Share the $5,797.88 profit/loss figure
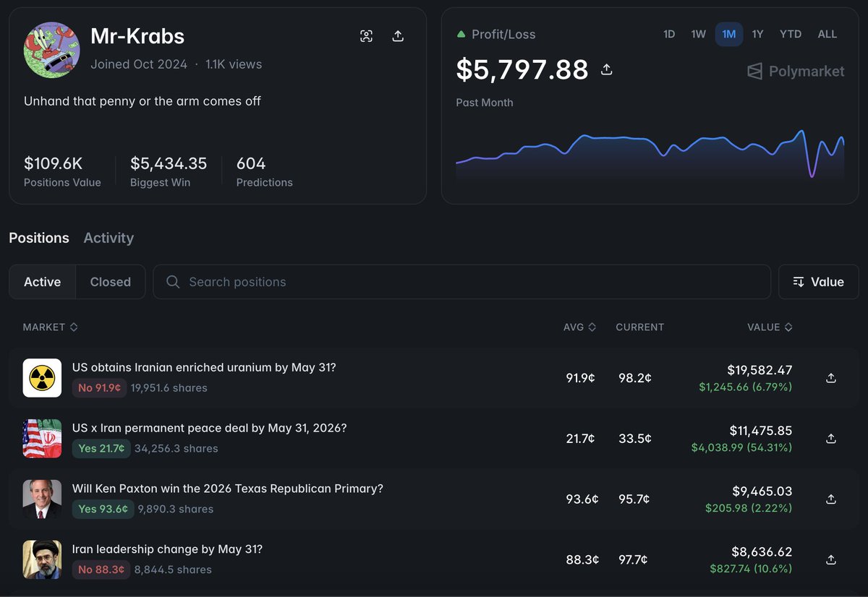 (607, 69)
